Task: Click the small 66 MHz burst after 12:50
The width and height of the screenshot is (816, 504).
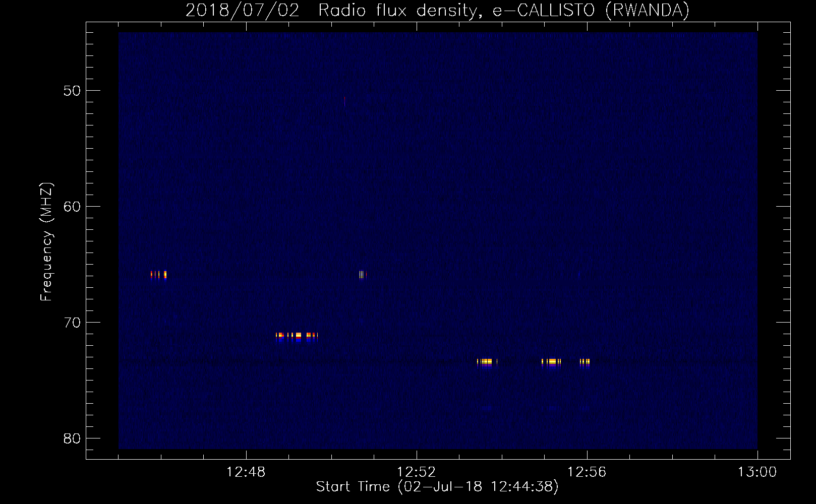Action: [x=363, y=275]
